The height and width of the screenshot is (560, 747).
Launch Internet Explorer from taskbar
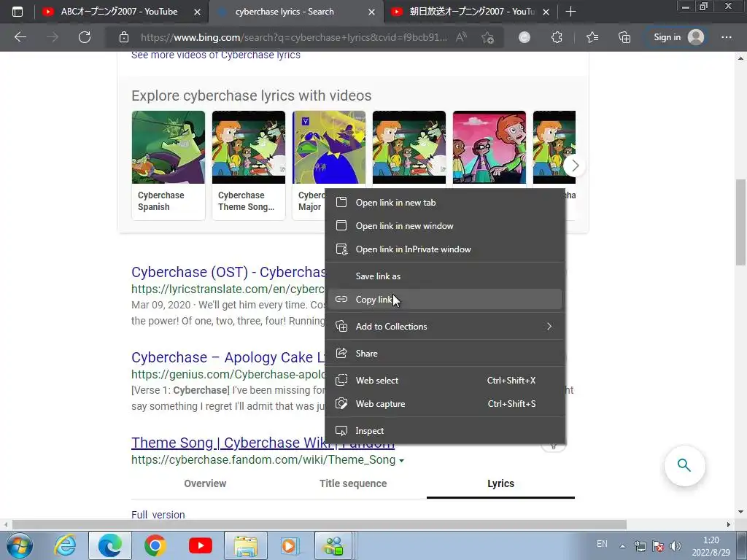pyautogui.click(x=65, y=545)
